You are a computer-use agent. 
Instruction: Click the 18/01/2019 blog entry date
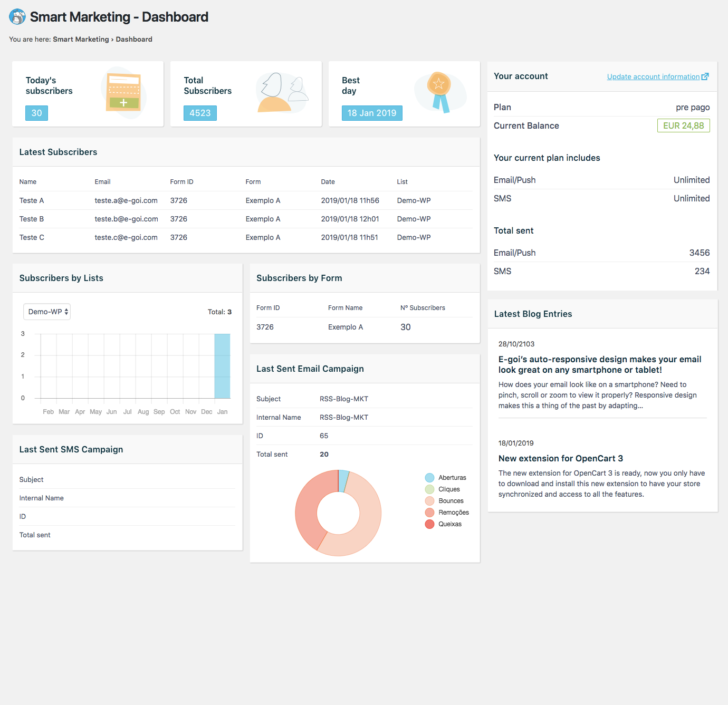(516, 443)
